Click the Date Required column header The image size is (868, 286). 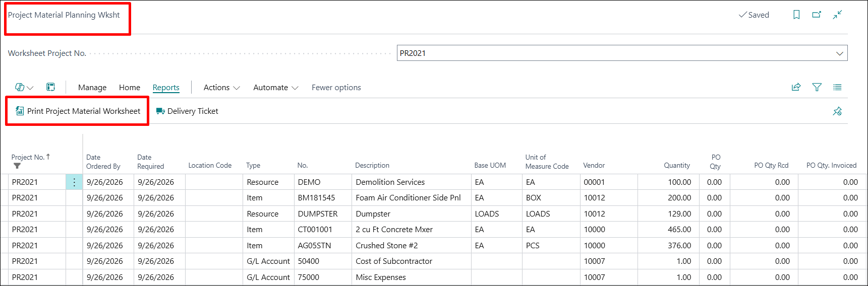tap(151, 162)
